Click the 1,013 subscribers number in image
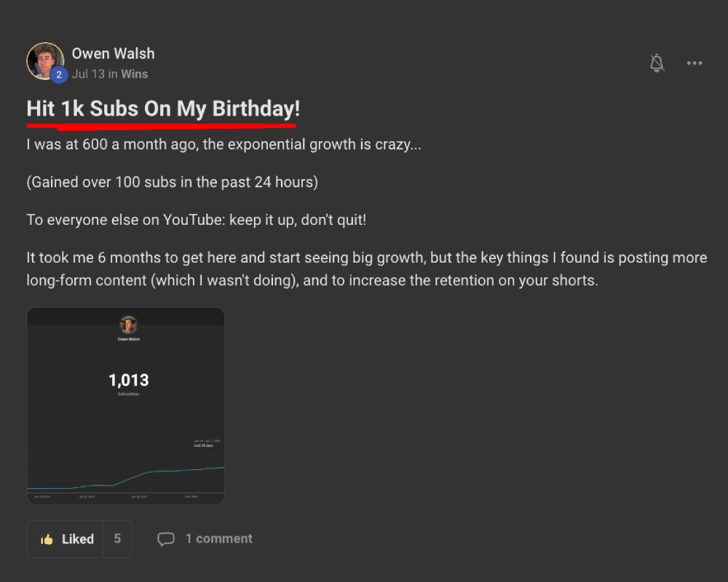 tap(128, 380)
